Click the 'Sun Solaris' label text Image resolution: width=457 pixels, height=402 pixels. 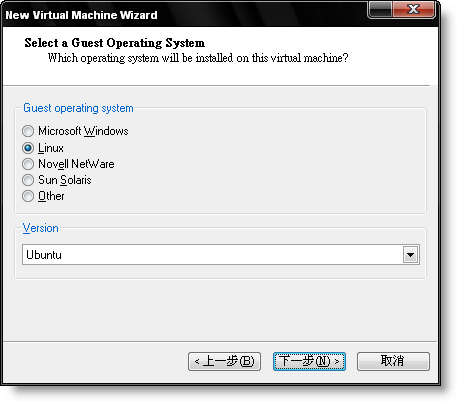coord(65,180)
